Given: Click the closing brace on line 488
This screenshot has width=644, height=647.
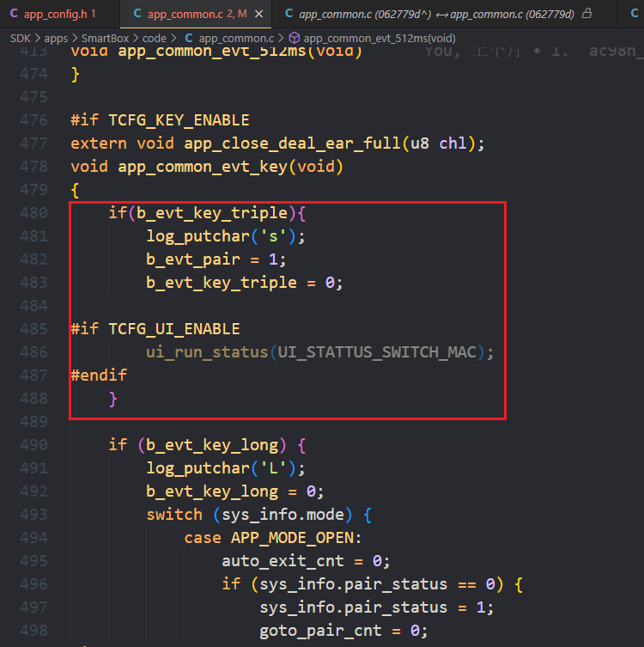Looking at the screenshot, I should pos(113,399).
